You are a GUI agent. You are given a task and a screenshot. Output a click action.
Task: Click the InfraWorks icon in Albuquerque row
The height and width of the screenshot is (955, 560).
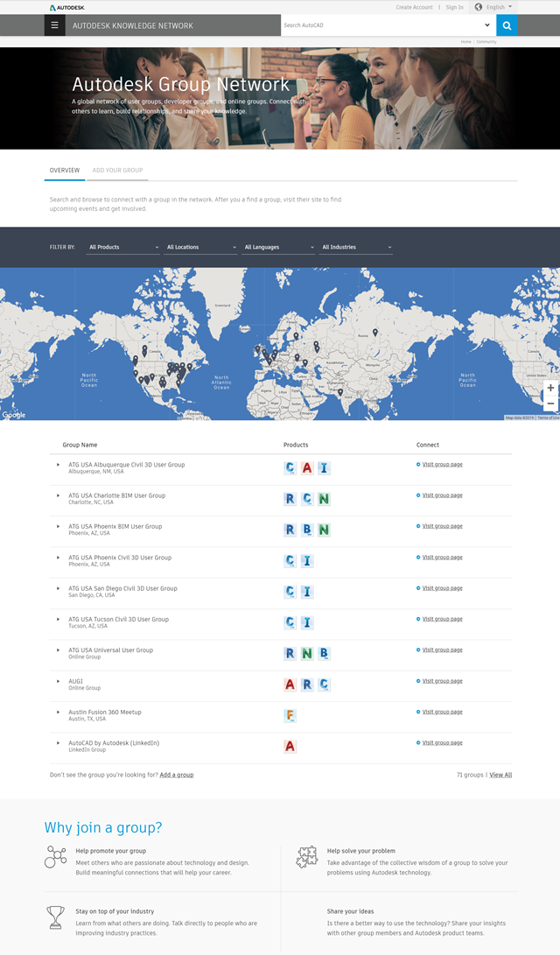click(x=324, y=467)
